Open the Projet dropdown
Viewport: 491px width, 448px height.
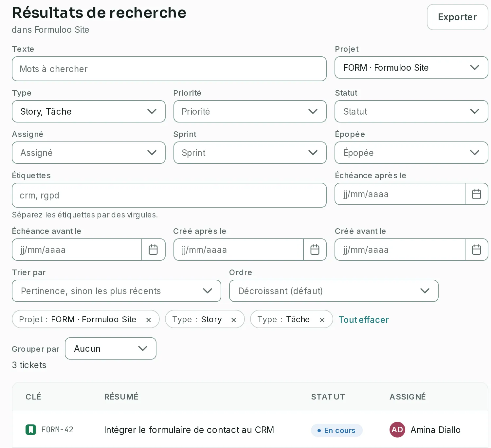point(411,67)
